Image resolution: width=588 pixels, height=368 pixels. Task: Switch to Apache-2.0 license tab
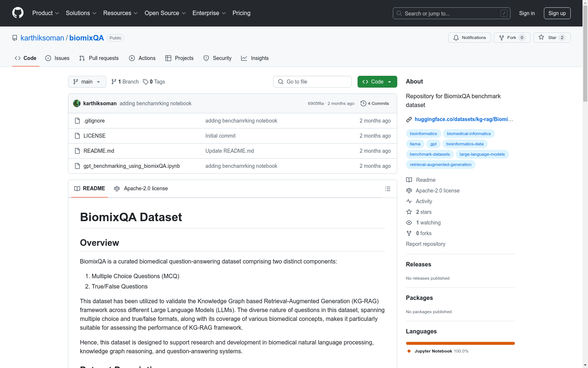pos(141,188)
